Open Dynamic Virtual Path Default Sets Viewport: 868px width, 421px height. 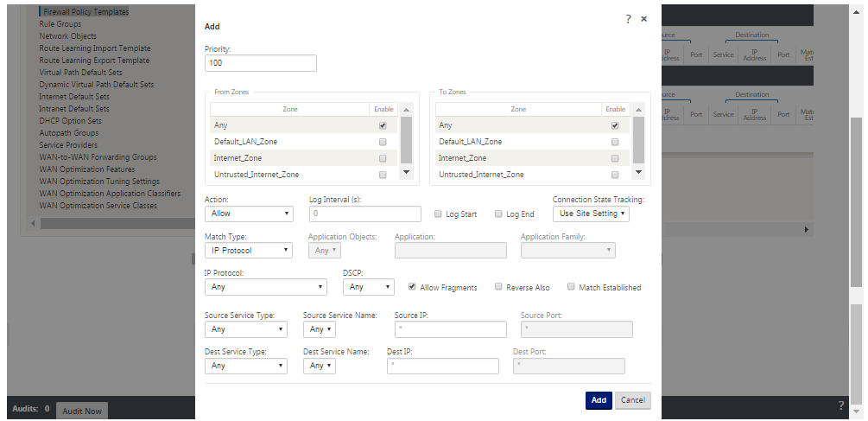(x=97, y=85)
